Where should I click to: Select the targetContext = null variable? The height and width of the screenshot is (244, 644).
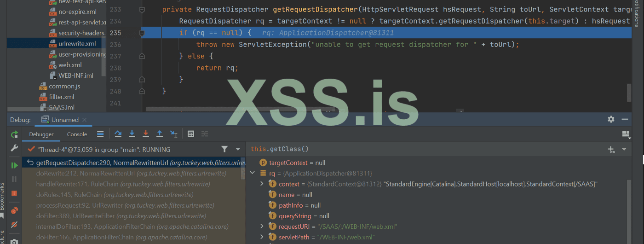click(297, 163)
